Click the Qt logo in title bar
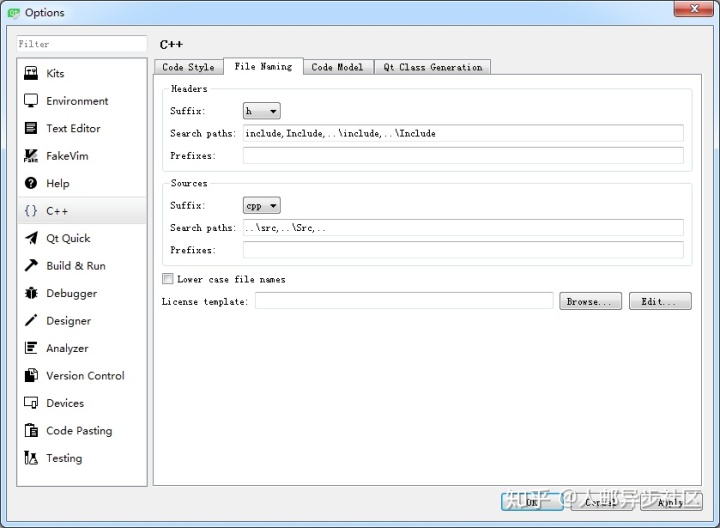This screenshot has height=528, width=720. coord(14,13)
